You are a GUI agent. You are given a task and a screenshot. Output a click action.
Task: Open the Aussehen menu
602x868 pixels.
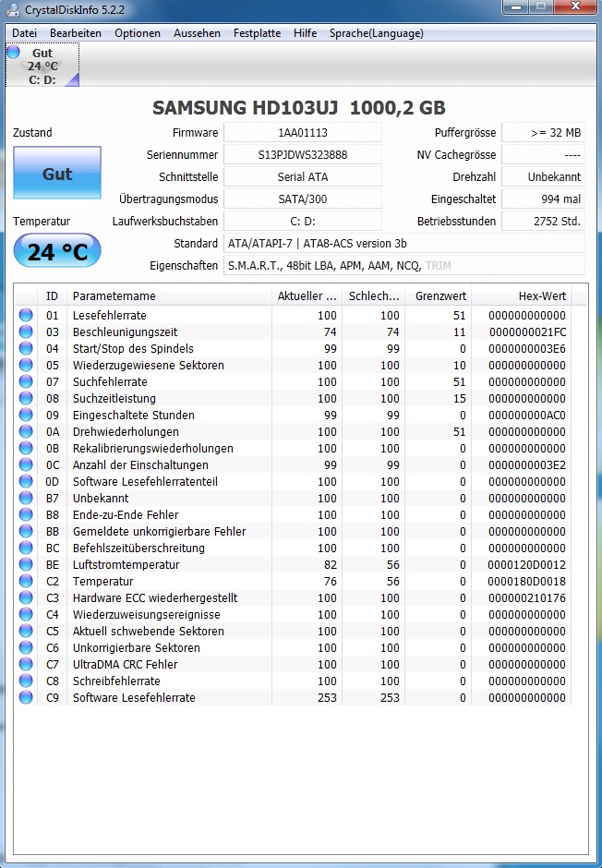[197, 33]
